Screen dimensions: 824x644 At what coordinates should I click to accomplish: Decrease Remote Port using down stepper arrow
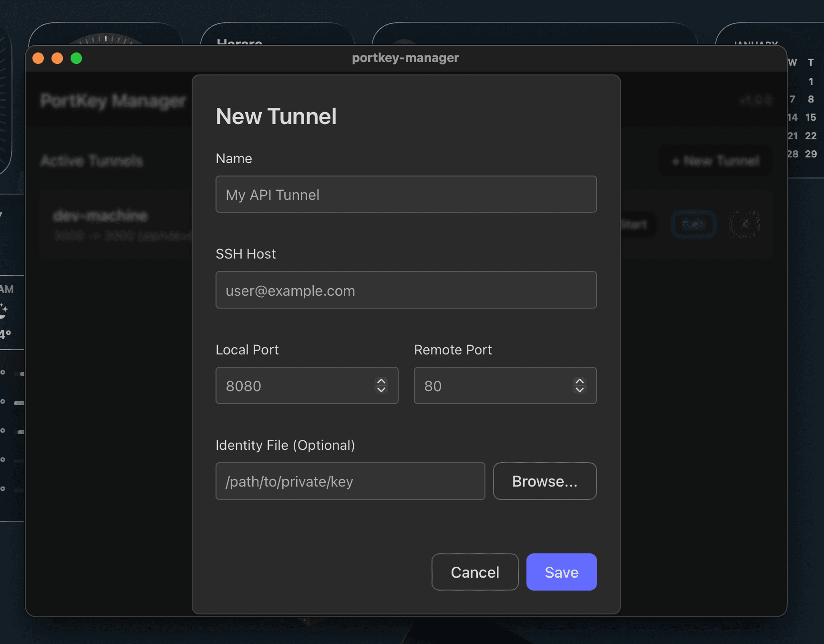pyautogui.click(x=579, y=390)
